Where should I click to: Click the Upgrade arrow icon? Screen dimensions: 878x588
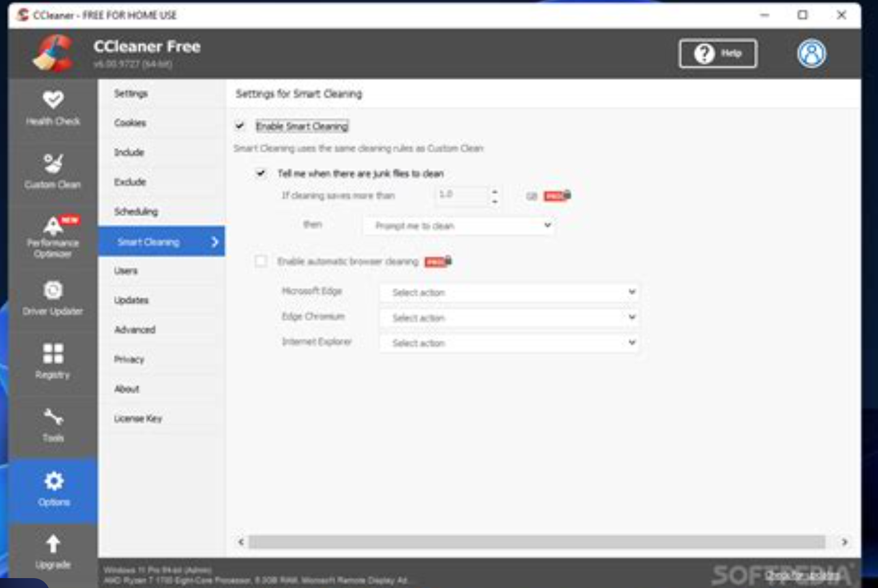click(x=53, y=544)
